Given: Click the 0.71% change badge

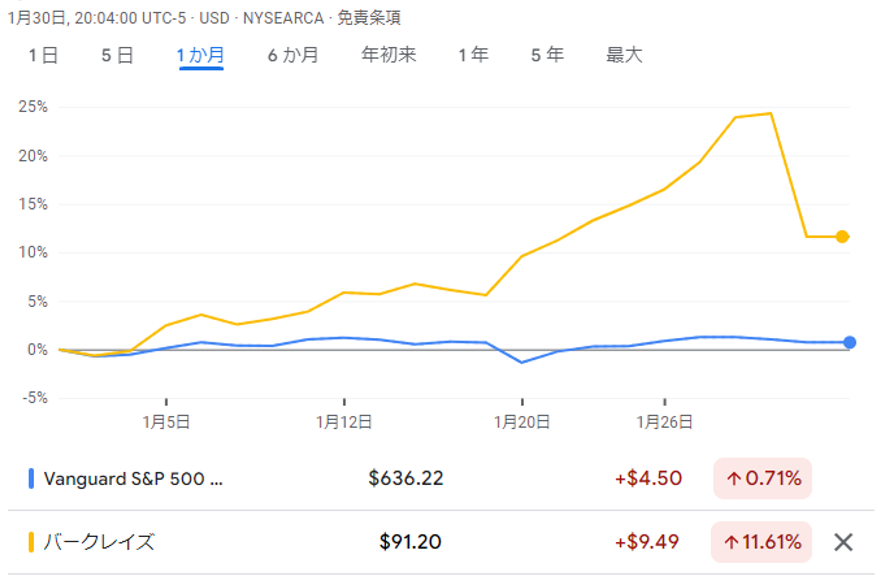Looking at the screenshot, I should point(762,478).
